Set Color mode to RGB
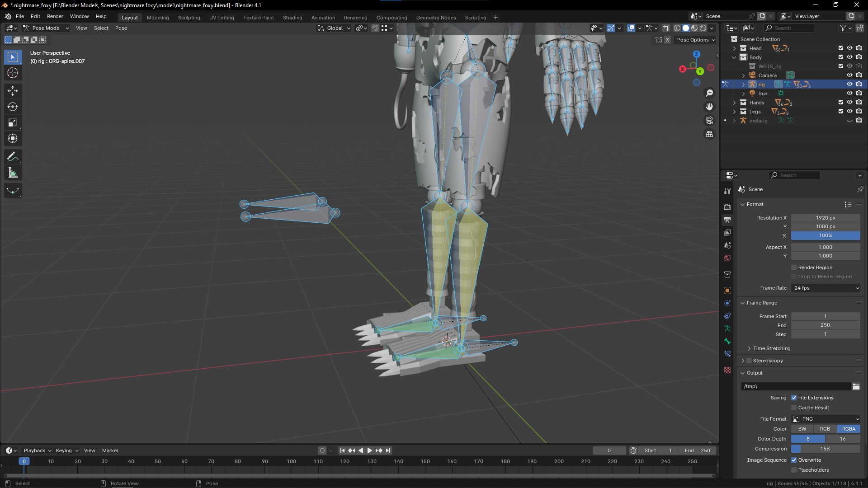Screen dimensions: 868x488 pyautogui.click(x=825, y=429)
